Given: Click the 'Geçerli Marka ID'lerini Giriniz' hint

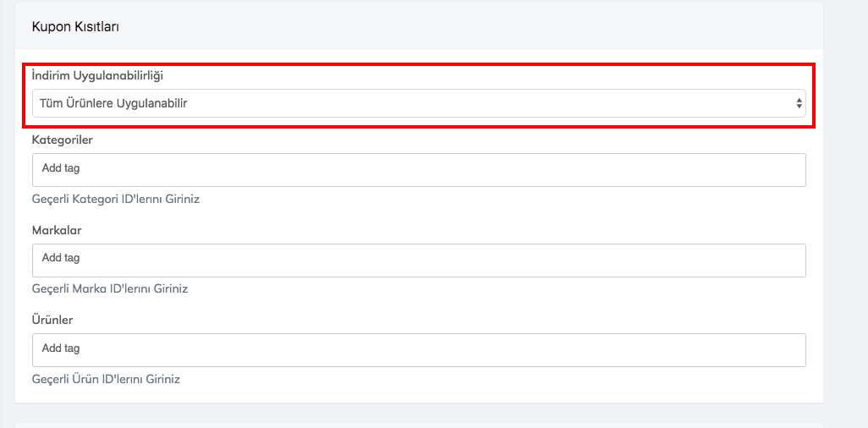Looking at the screenshot, I should 110,288.
